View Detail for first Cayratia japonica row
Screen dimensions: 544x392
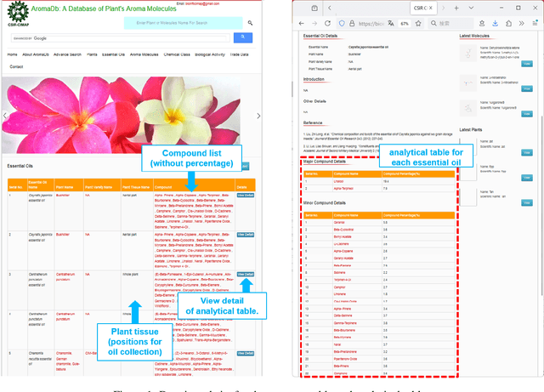[x=246, y=195]
